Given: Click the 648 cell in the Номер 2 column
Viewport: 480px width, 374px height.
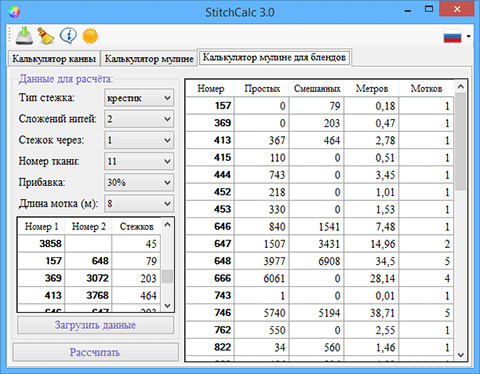Looking at the screenshot, I should tap(88, 261).
